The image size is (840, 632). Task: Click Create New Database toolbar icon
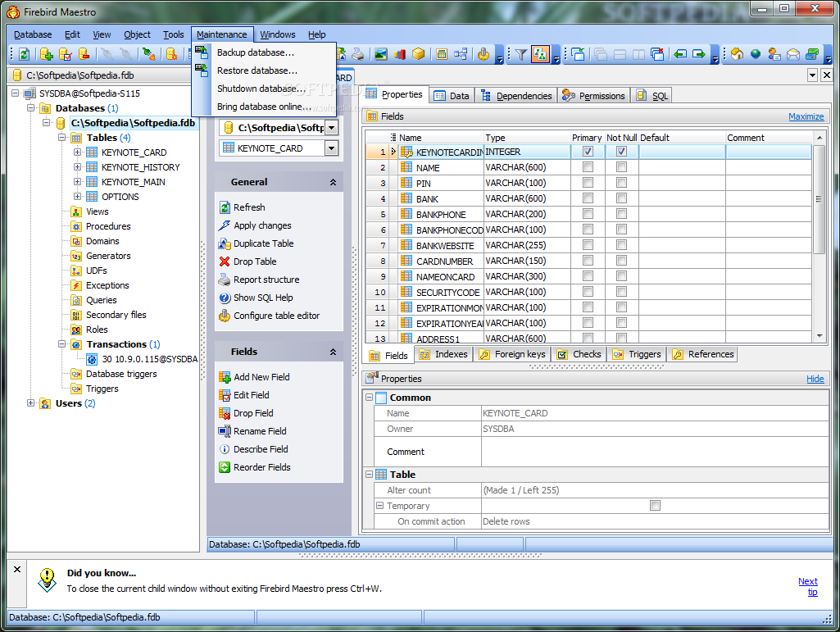pyautogui.click(x=47, y=54)
